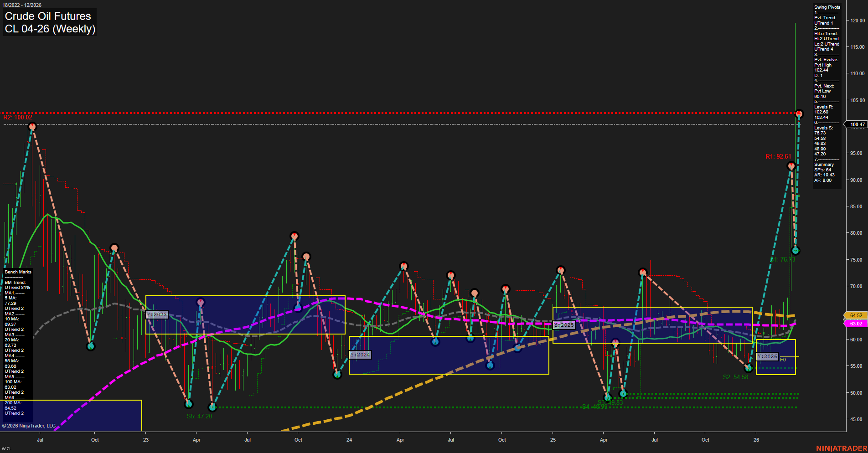Screen dimensions: 868x453
Task: Click the red pivot high marker near R1: 92.61
Action: pos(791,166)
